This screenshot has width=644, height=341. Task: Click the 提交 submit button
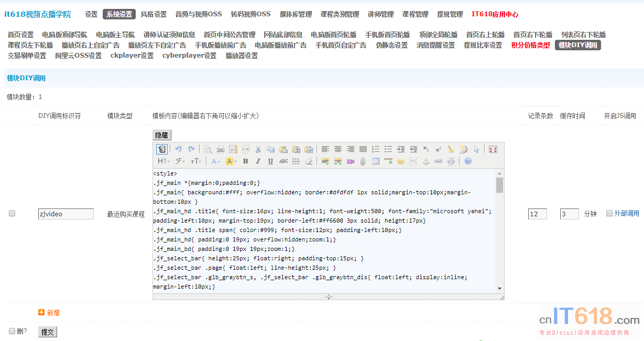coord(48,332)
